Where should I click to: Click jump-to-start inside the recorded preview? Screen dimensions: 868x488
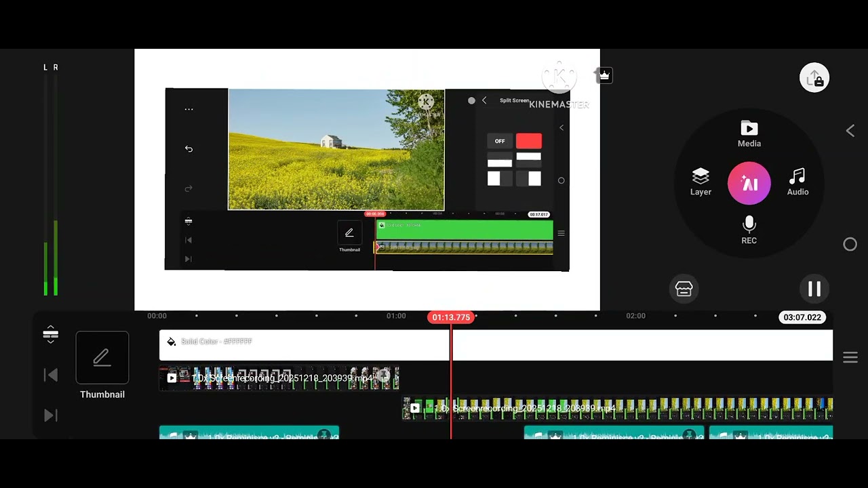click(x=189, y=240)
